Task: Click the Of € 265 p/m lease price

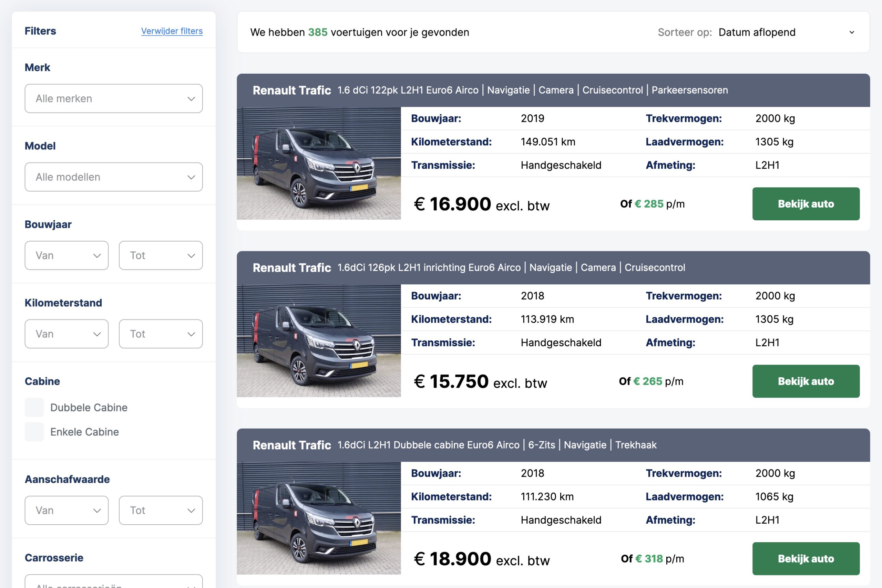Action: pyautogui.click(x=651, y=381)
